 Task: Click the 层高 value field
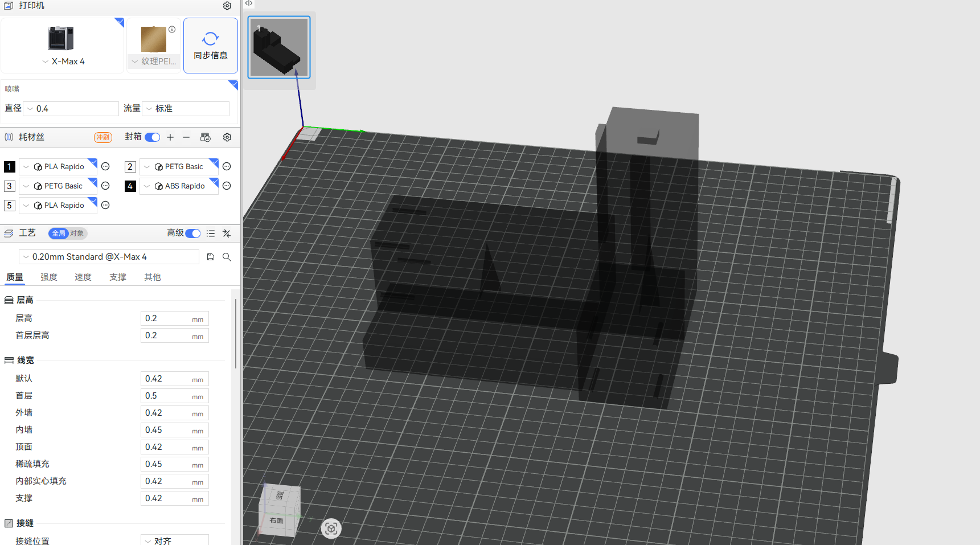click(175, 318)
